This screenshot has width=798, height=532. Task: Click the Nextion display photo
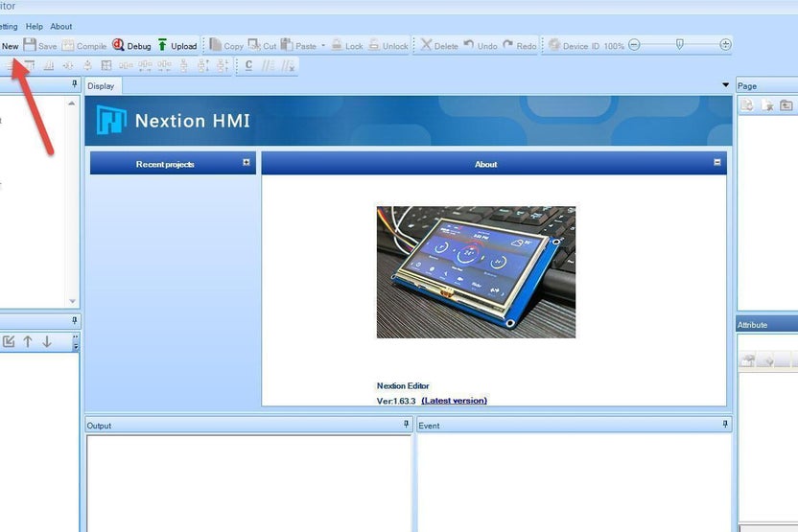476,272
